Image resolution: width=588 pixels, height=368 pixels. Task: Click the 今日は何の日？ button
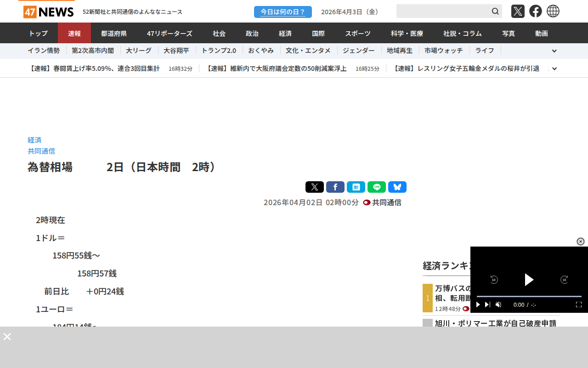[x=283, y=12]
